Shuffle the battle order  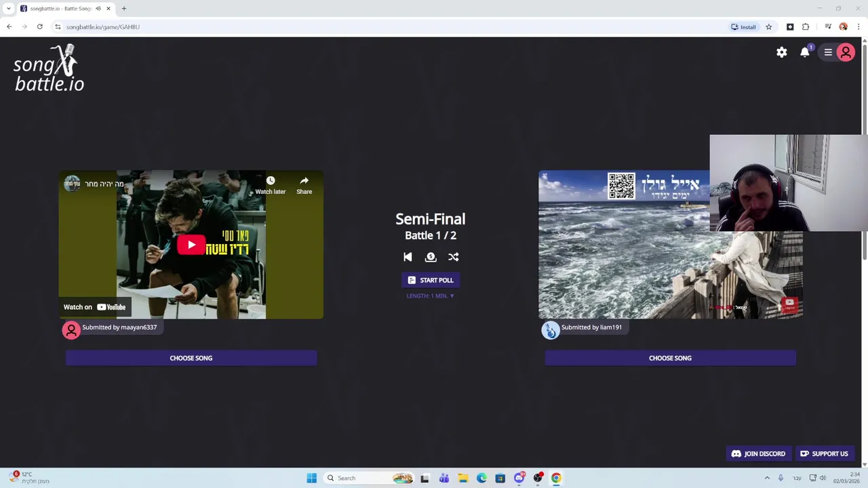(454, 257)
